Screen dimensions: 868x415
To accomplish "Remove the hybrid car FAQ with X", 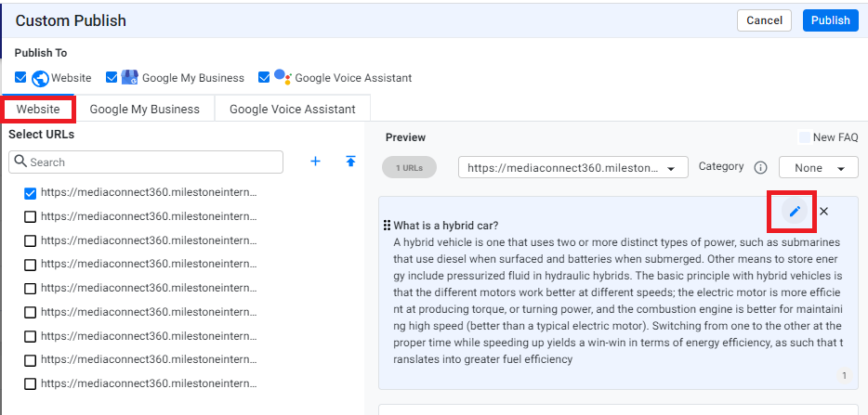I will (823, 211).
